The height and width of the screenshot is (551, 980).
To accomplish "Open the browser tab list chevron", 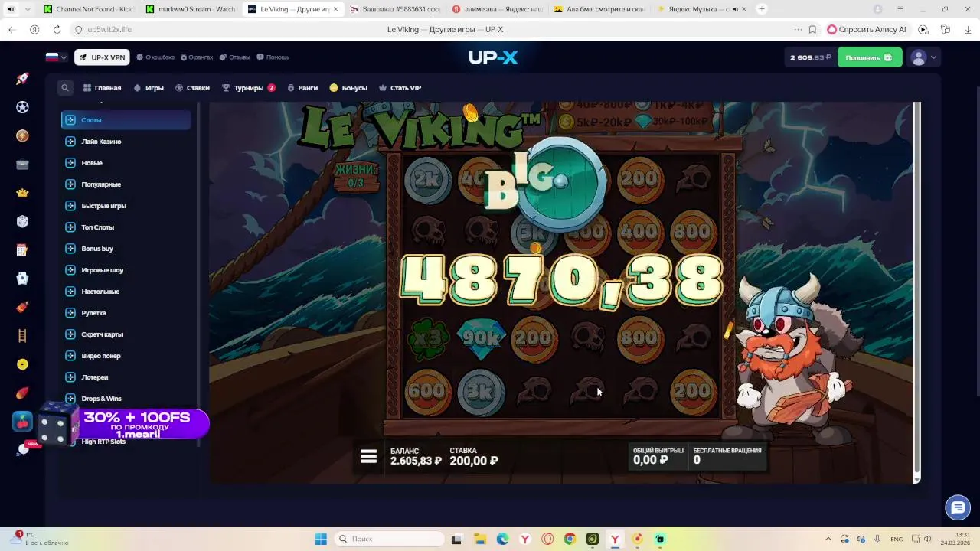I will [28, 9].
